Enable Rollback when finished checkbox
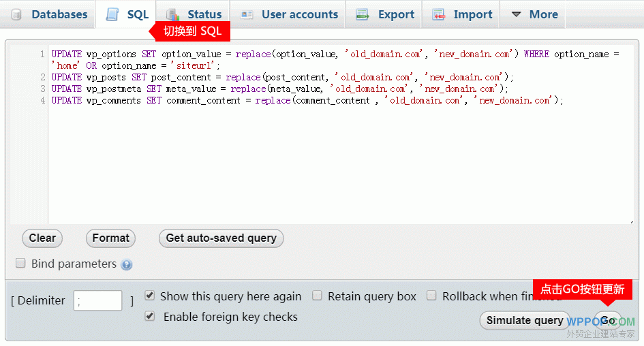 pyautogui.click(x=431, y=296)
